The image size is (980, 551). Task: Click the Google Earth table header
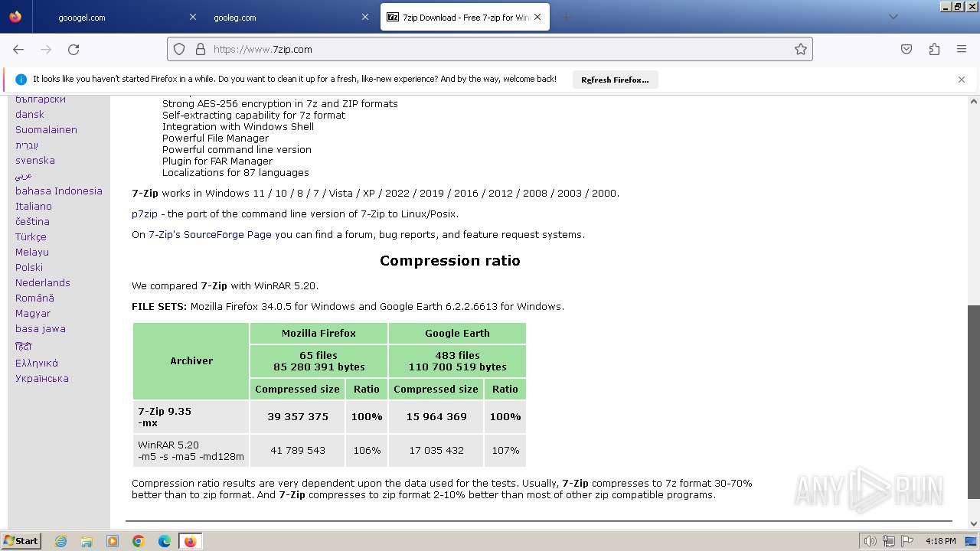(x=457, y=333)
